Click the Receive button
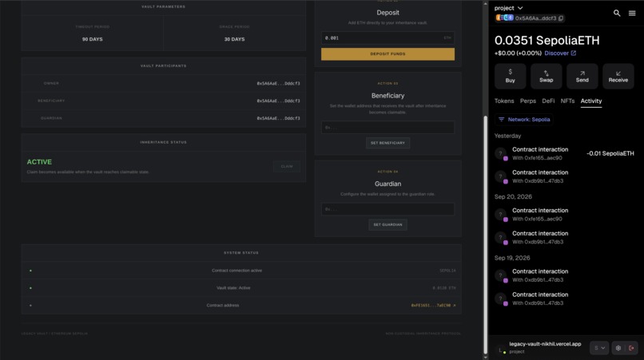The height and width of the screenshot is (360, 644). 618,76
